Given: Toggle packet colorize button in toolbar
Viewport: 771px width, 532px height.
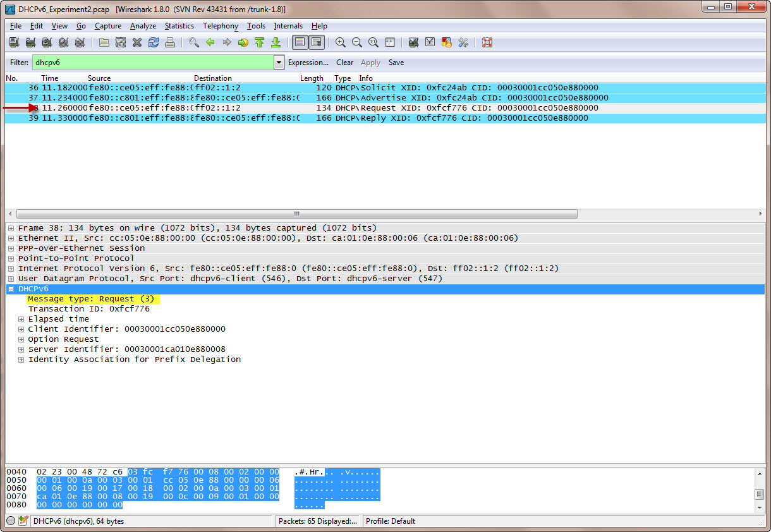Looking at the screenshot, I should tap(300, 42).
